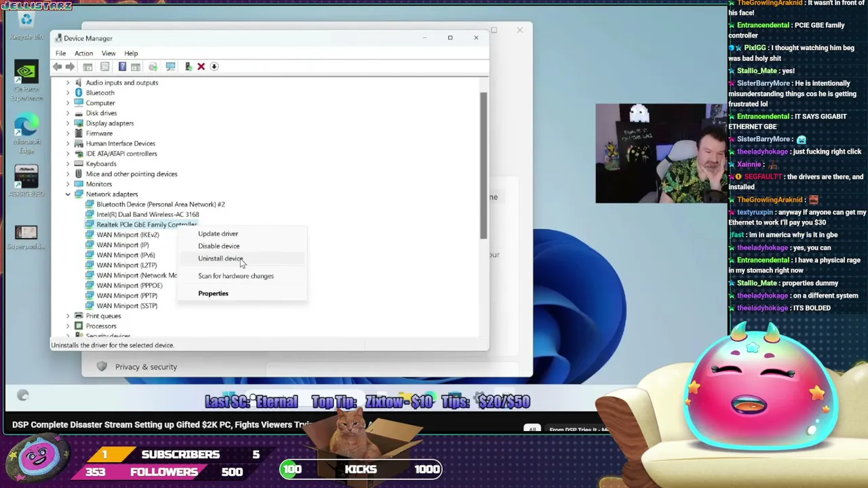Open the View menu
This screenshot has height=488, width=868.
coord(108,54)
